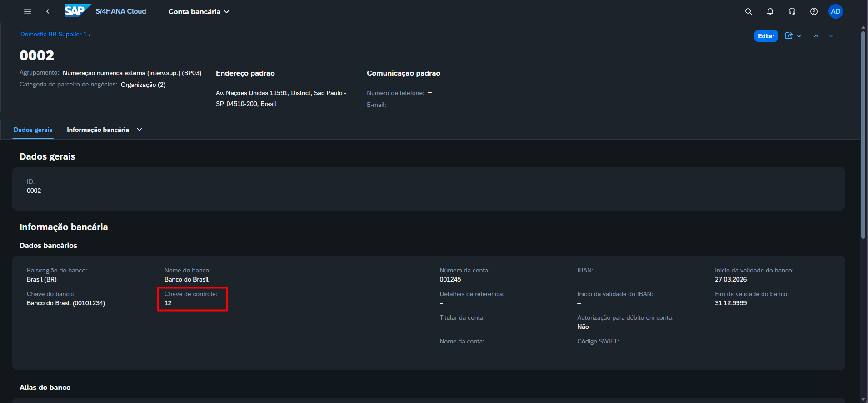Viewport: 868px width, 403px height.
Task: Click the vertical page scrollbar
Action: 863,135
